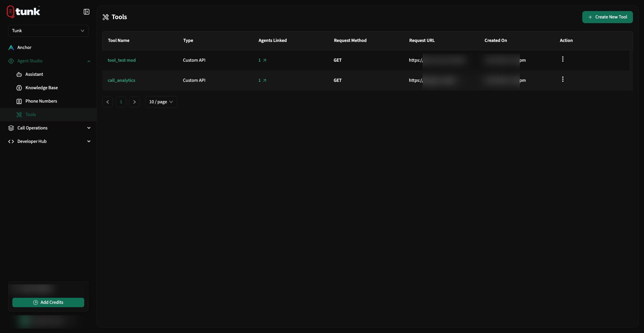
Task: Click the Tools wrench icon in sidebar
Action: 19,115
